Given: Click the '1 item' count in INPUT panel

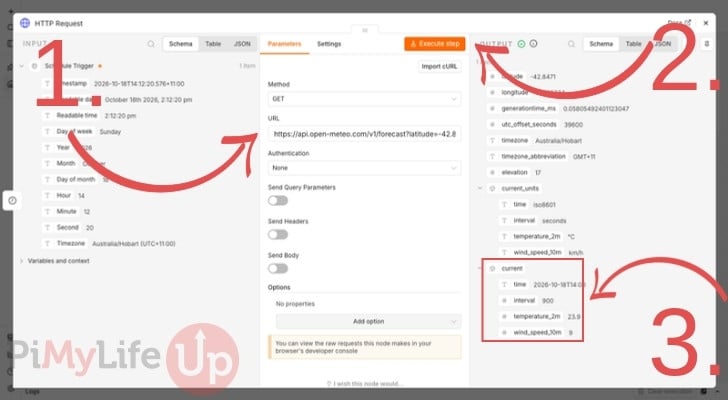Looking at the screenshot, I should pyautogui.click(x=247, y=66).
